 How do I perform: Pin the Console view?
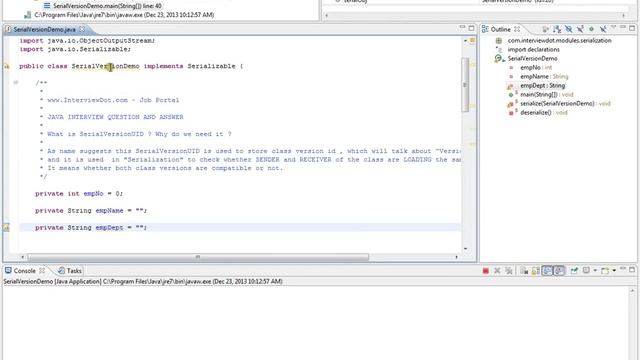574,271
